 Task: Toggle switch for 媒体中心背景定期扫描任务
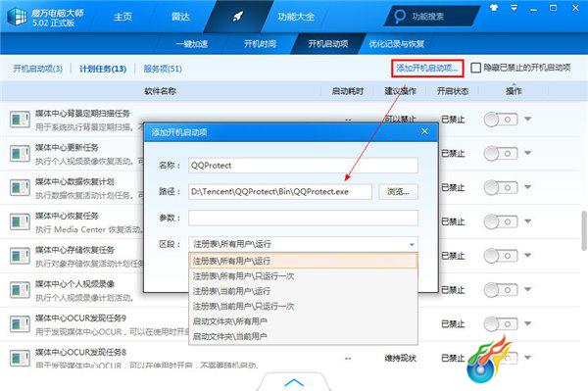point(501,120)
